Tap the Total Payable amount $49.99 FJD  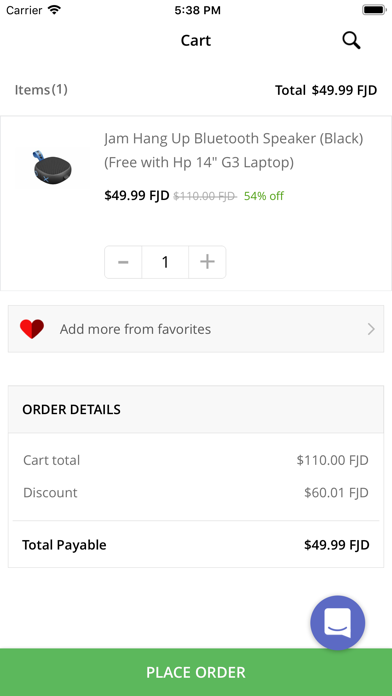point(337,545)
